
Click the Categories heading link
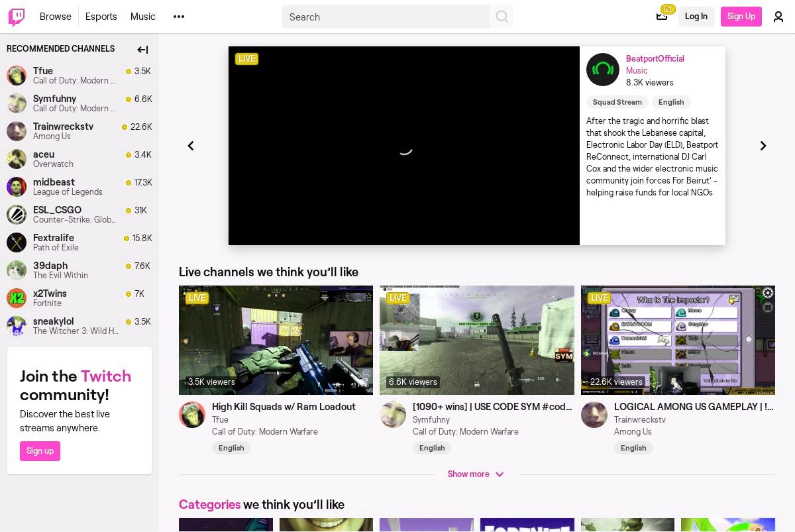(x=209, y=505)
